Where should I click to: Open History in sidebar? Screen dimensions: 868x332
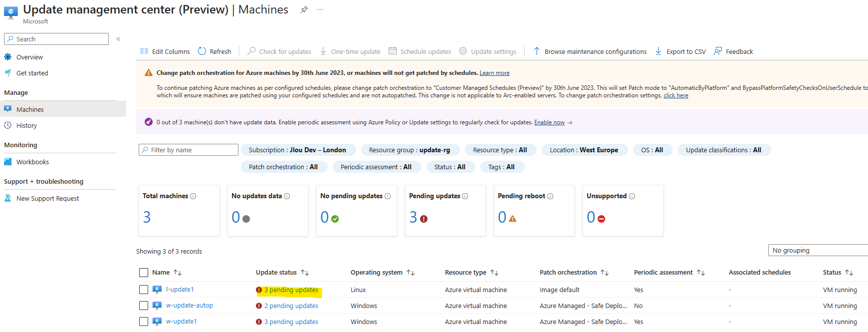(x=26, y=126)
